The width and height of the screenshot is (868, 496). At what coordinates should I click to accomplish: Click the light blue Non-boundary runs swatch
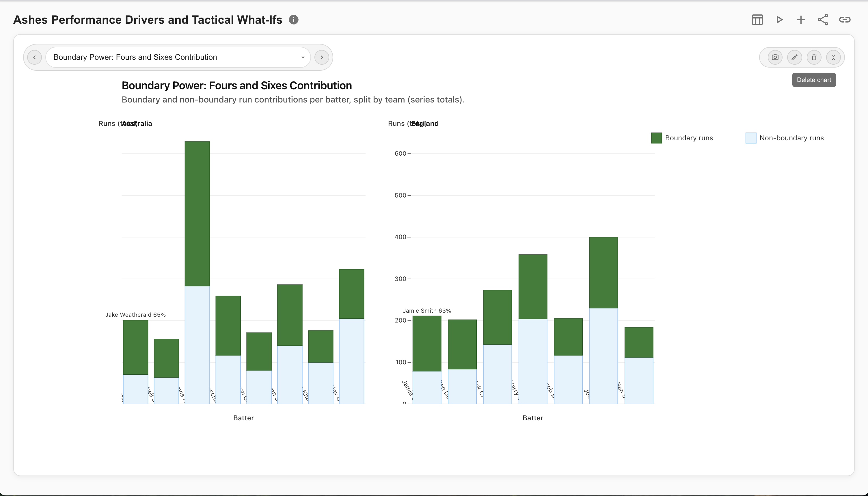coord(751,138)
